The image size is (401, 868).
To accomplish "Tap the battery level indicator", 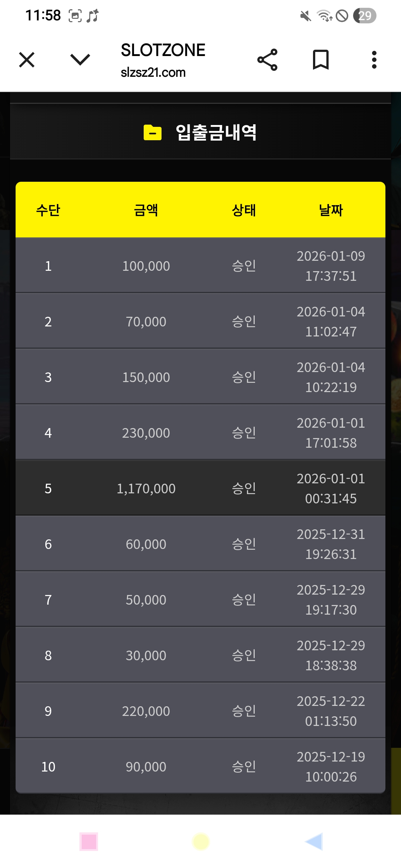I will coord(365,16).
